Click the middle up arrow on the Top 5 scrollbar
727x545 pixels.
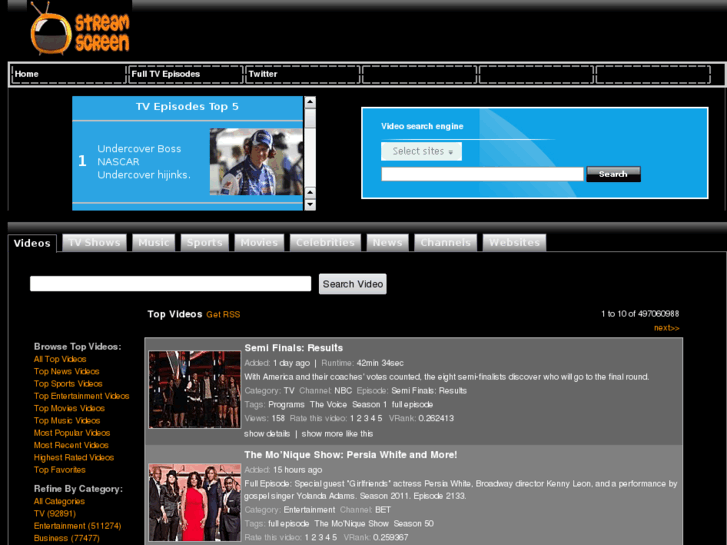coord(310,192)
